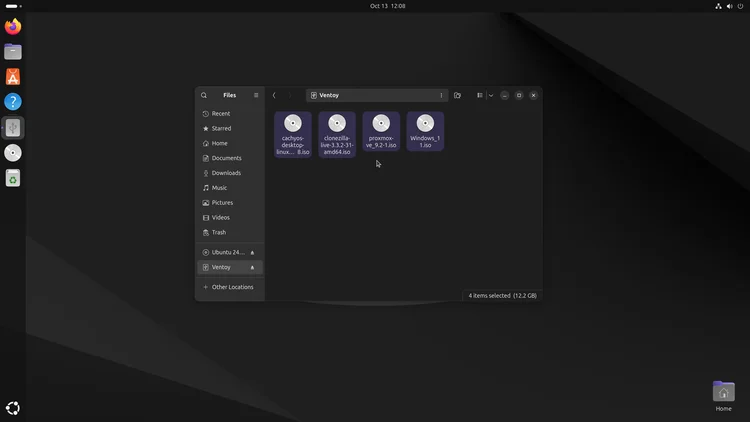This screenshot has width=750, height=422.
Task: Open the volume icon in top bar
Action: click(x=729, y=6)
